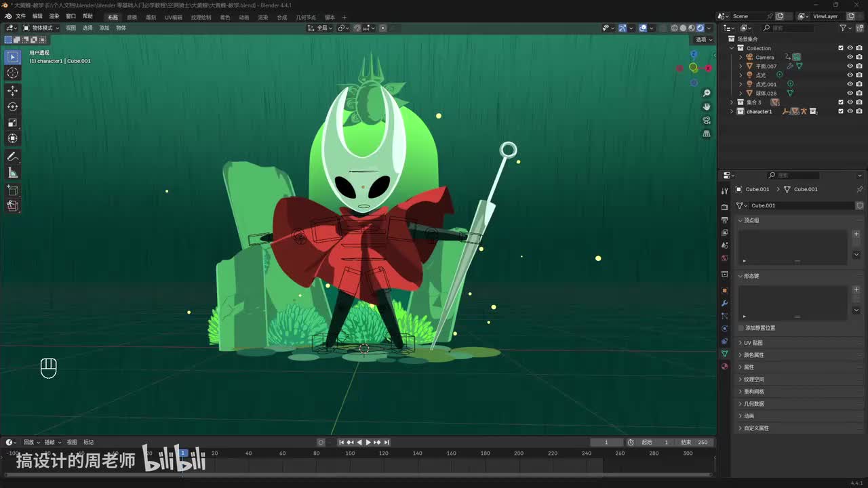The height and width of the screenshot is (488, 868).
Task: Play the animation forward
Action: coord(368,442)
